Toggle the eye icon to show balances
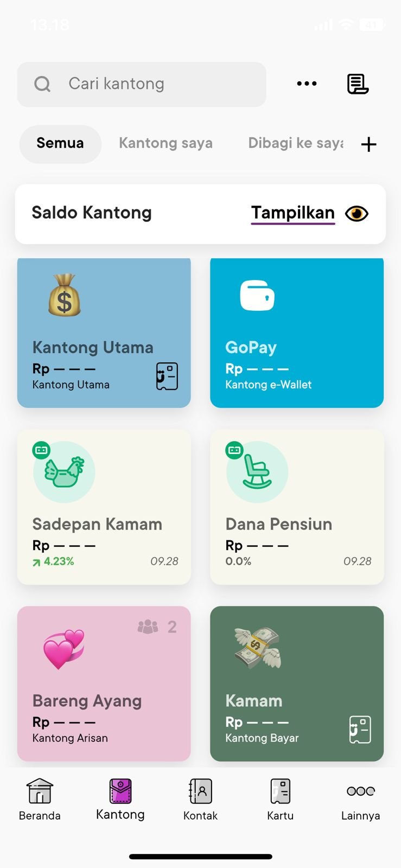Viewport: 401px width, 868px height. pyautogui.click(x=357, y=213)
